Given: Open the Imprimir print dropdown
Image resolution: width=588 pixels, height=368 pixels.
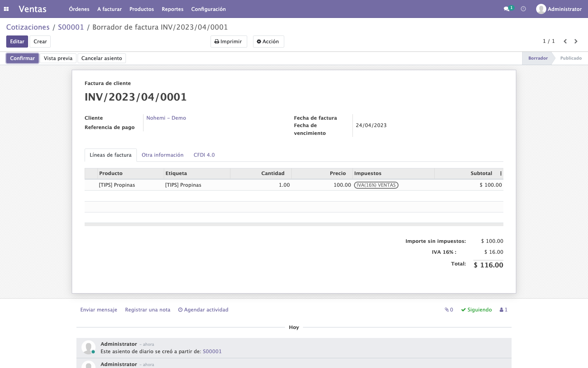Looking at the screenshot, I should coord(228,42).
